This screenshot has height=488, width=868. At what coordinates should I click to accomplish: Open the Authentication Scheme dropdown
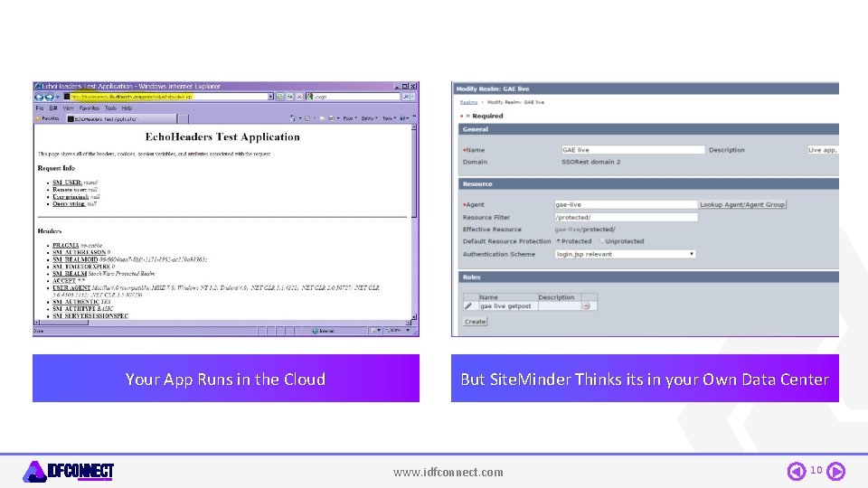[625, 254]
